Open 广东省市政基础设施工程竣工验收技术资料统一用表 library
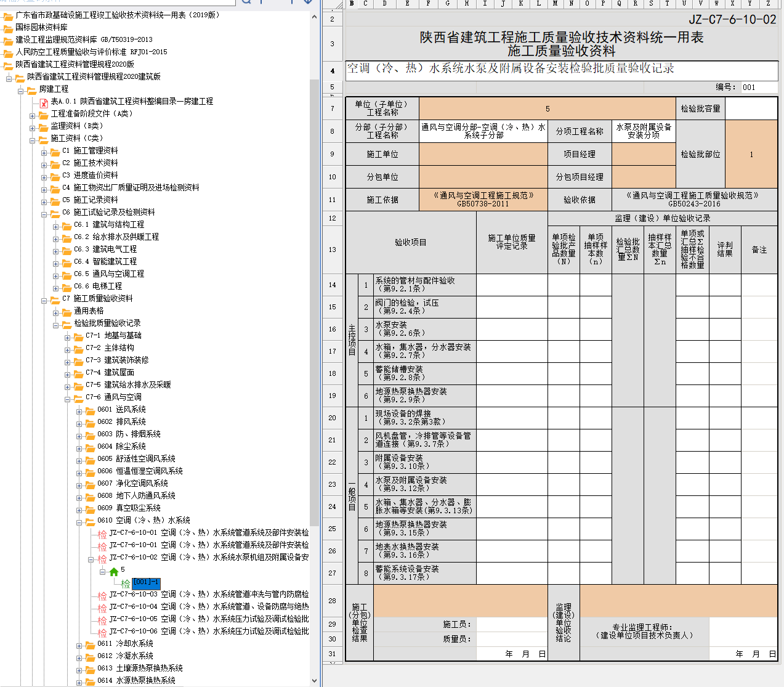Image resolution: width=784 pixels, height=687 pixels. pos(118,15)
